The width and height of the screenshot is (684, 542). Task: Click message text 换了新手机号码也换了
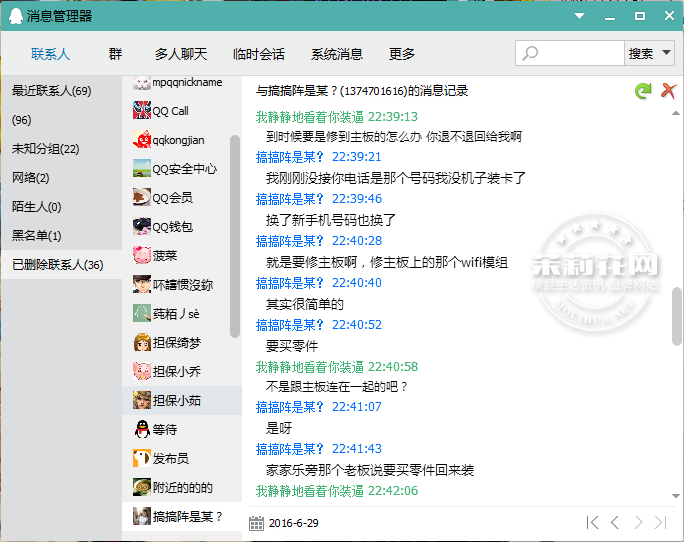coord(331,220)
